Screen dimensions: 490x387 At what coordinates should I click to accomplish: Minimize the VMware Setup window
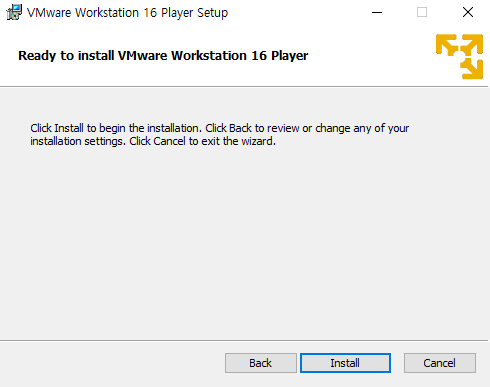coord(377,13)
